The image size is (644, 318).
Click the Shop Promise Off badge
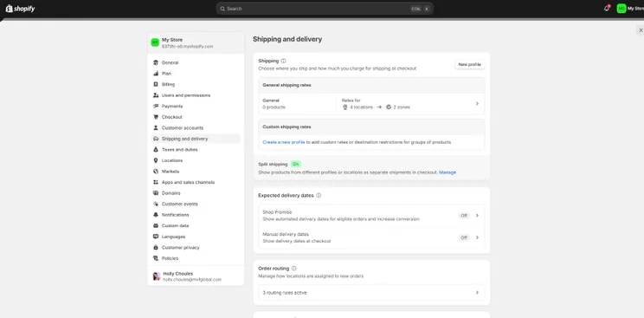464,216
